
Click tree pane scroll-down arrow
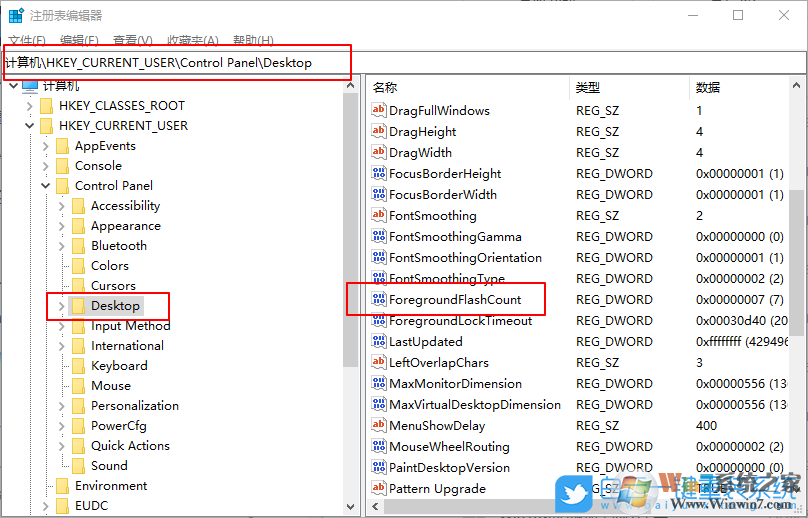(351, 507)
